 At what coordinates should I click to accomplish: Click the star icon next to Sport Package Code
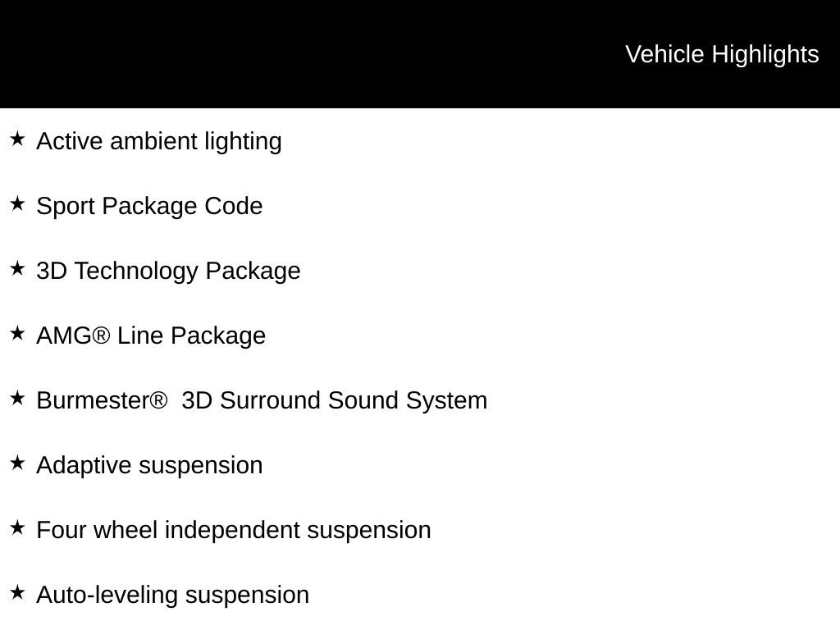17,203
